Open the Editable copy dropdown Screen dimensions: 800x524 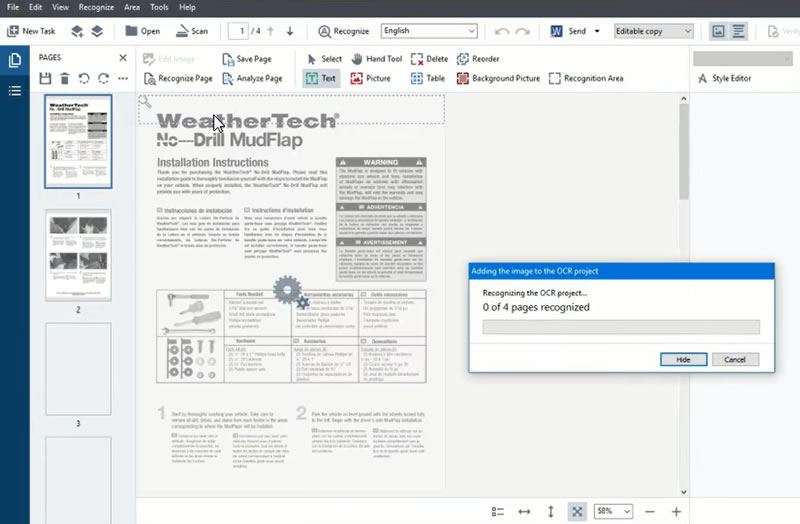pyautogui.click(x=653, y=31)
